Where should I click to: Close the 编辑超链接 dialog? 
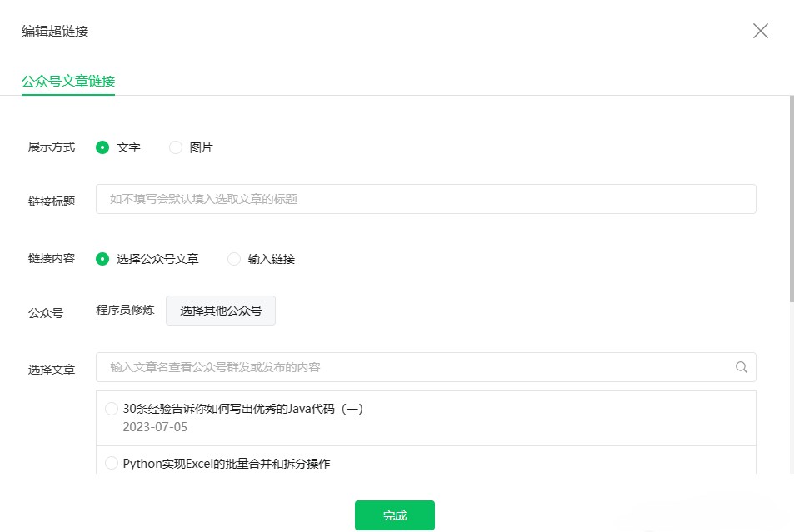click(760, 32)
